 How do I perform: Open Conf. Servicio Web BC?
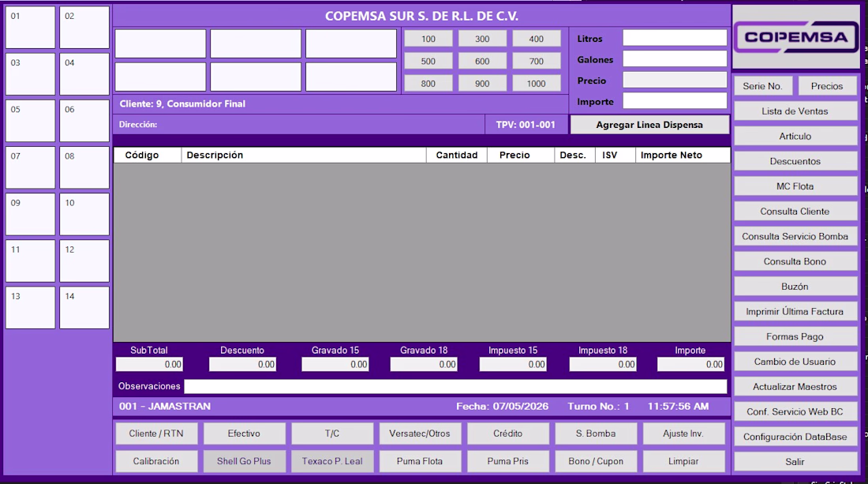tap(795, 411)
